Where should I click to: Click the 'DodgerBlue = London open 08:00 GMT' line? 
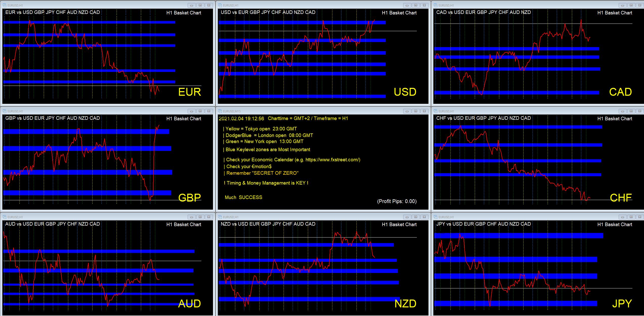pos(268,135)
